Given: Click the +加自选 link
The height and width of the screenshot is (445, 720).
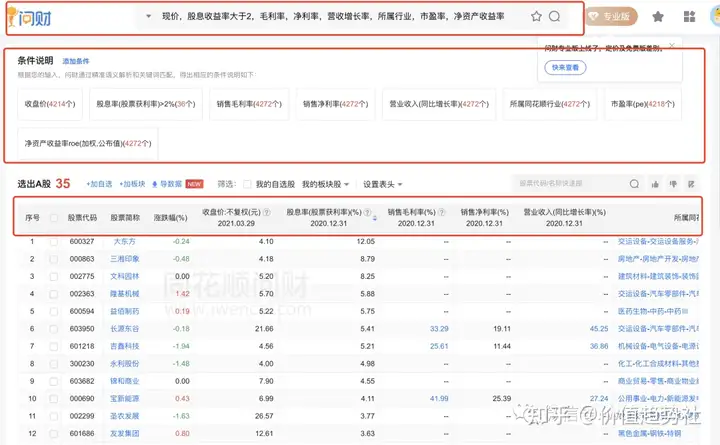Looking at the screenshot, I should pyautogui.click(x=99, y=184).
